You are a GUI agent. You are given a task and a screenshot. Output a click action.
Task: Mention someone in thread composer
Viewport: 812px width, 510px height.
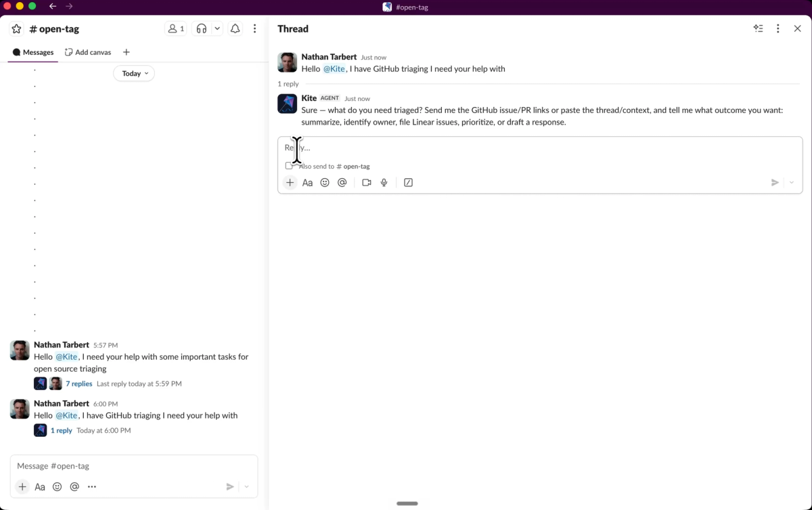342,182
